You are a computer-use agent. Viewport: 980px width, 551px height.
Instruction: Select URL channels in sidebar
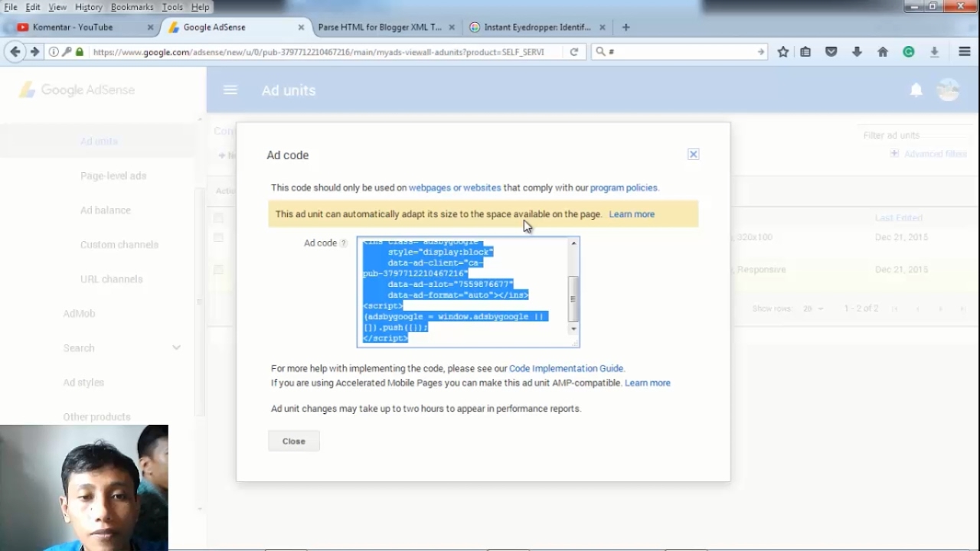pyautogui.click(x=112, y=279)
